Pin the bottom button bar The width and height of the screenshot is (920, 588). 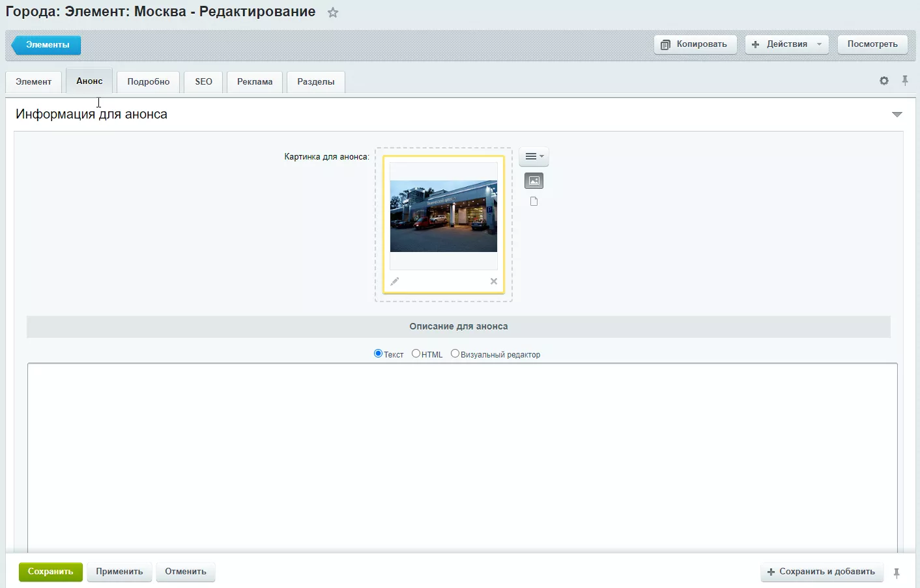(897, 573)
